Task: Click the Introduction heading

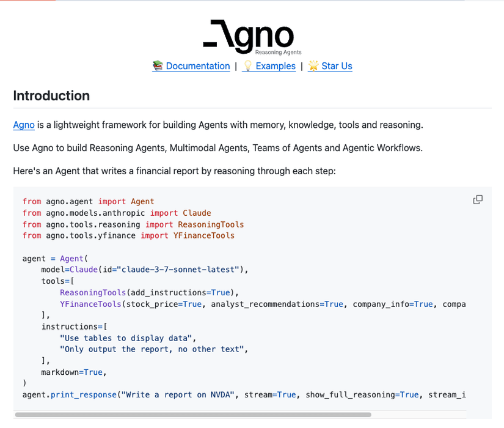Action: point(51,96)
